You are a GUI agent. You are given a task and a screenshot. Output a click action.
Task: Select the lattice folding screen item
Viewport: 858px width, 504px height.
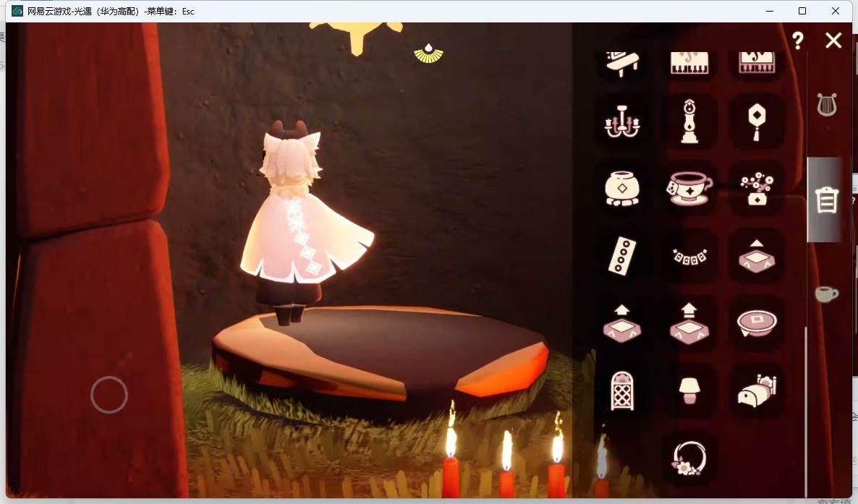pyautogui.click(x=621, y=390)
